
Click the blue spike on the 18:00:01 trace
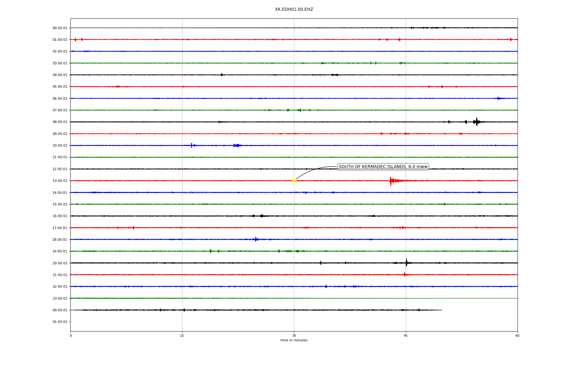[x=256, y=239]
